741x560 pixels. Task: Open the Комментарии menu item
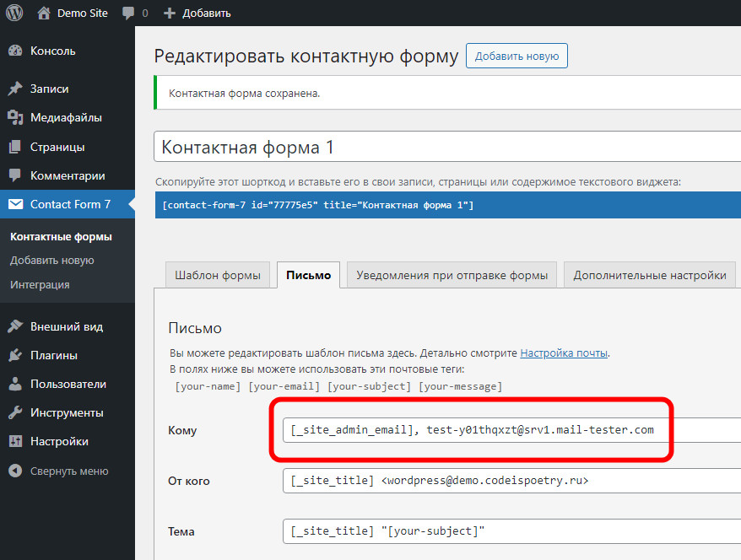pos(68,175)
